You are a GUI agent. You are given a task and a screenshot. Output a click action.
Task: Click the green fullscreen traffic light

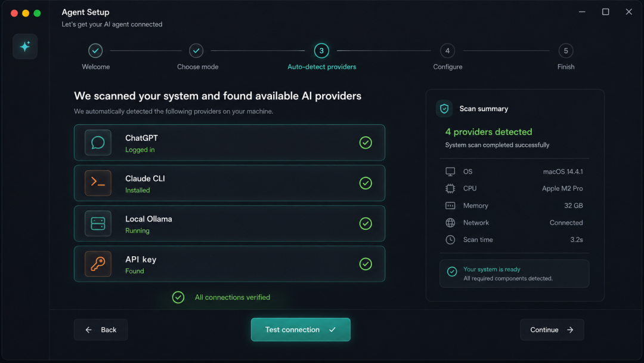37,13
